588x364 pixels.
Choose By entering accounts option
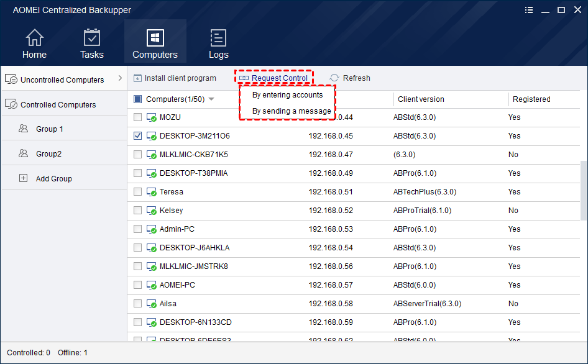point(287,95)
